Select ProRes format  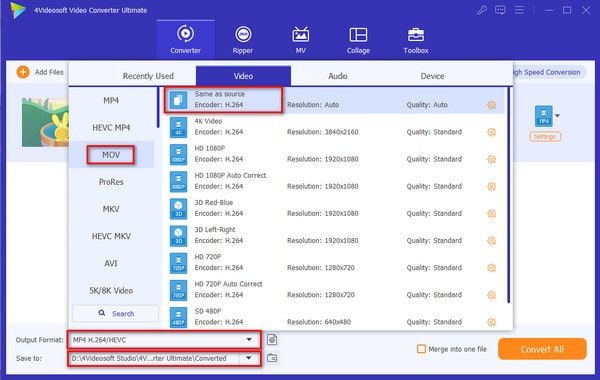tap(111, 182)
